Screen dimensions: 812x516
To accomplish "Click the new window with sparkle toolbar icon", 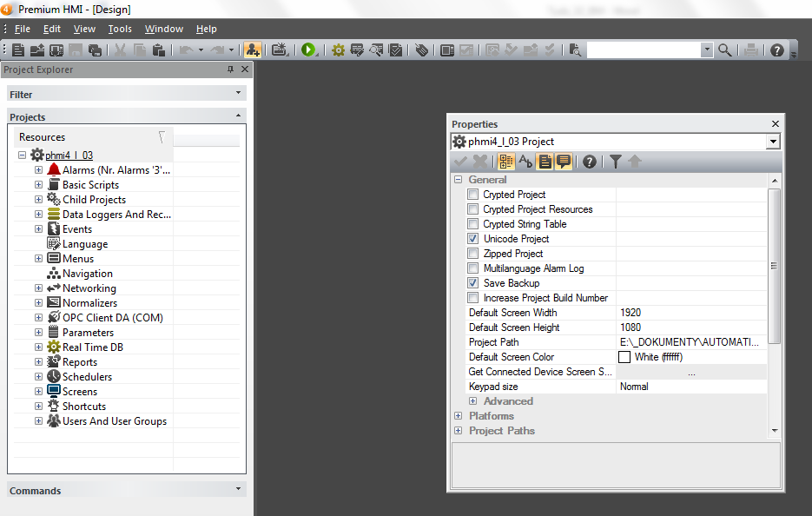I will [280, 50].
